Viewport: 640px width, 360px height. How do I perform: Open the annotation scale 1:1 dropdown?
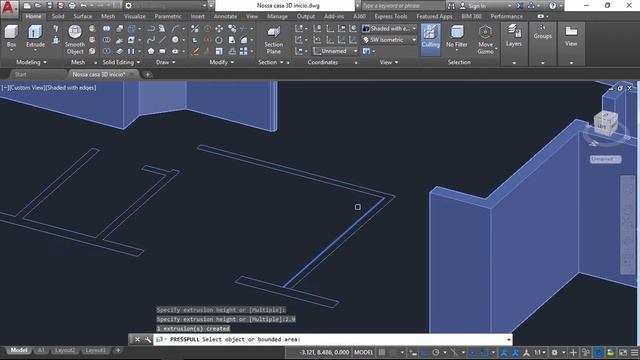[540, 352]
